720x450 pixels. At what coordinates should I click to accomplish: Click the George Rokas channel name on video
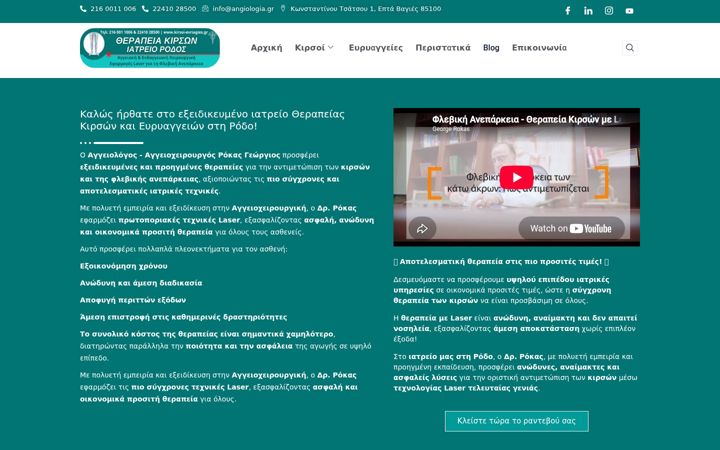tap(451, 129)
